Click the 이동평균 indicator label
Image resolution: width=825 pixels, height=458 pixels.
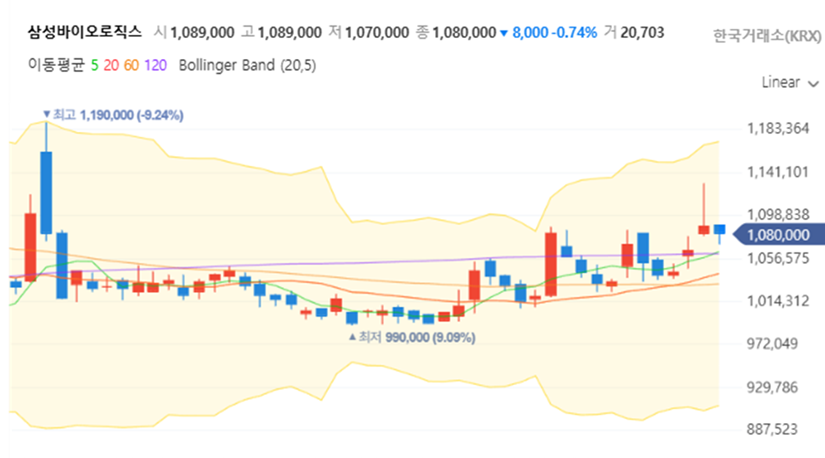pyautogui.click(x=56, y=65)
